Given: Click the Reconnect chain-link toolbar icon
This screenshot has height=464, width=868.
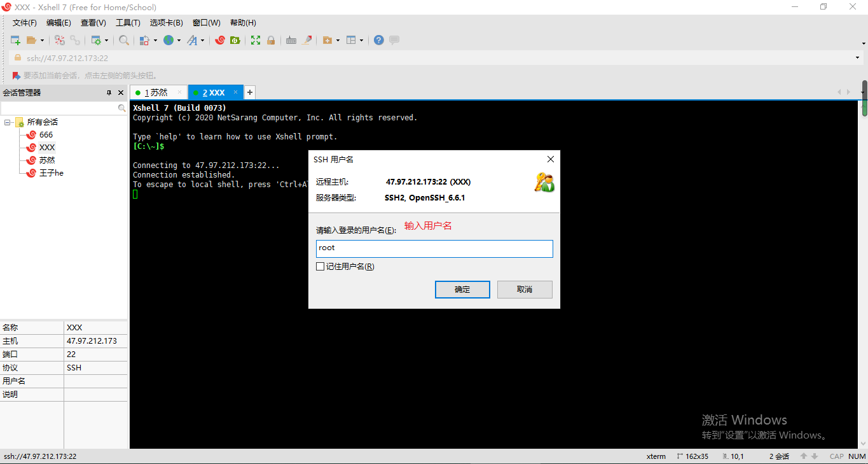Looking at the screenshot, I should [75, 40].
